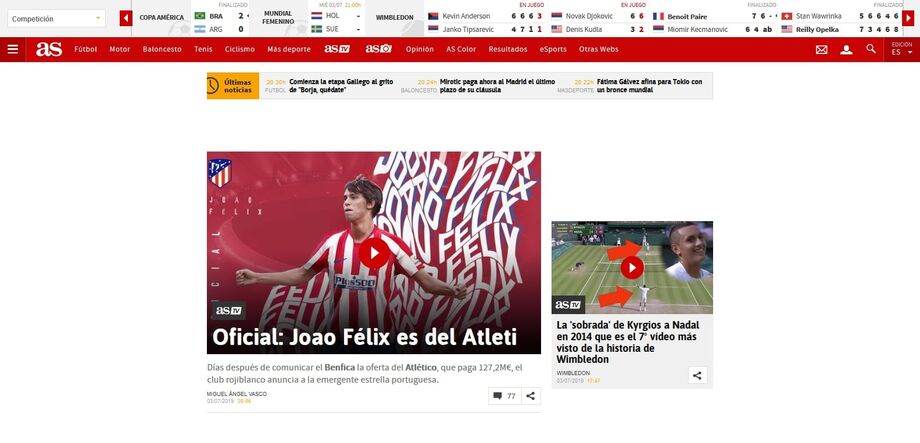Open the hamburger menu icon

click(12, 49)
